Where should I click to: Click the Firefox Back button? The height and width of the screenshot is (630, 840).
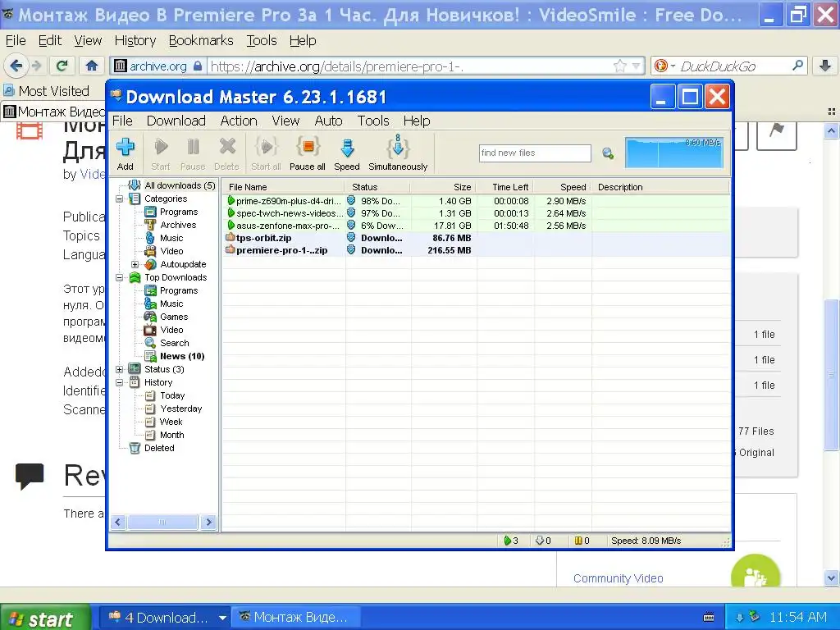coord(16,66)
